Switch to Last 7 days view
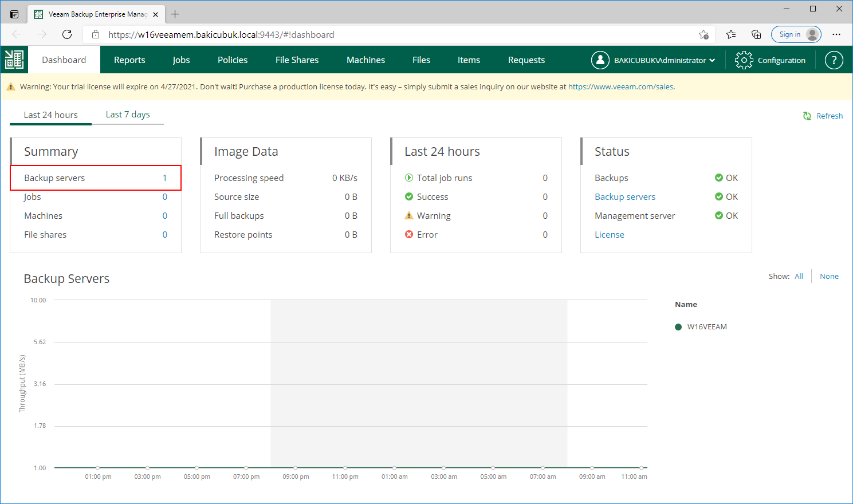The width and height of the screenshot is (853, 504). click(128, 115)
